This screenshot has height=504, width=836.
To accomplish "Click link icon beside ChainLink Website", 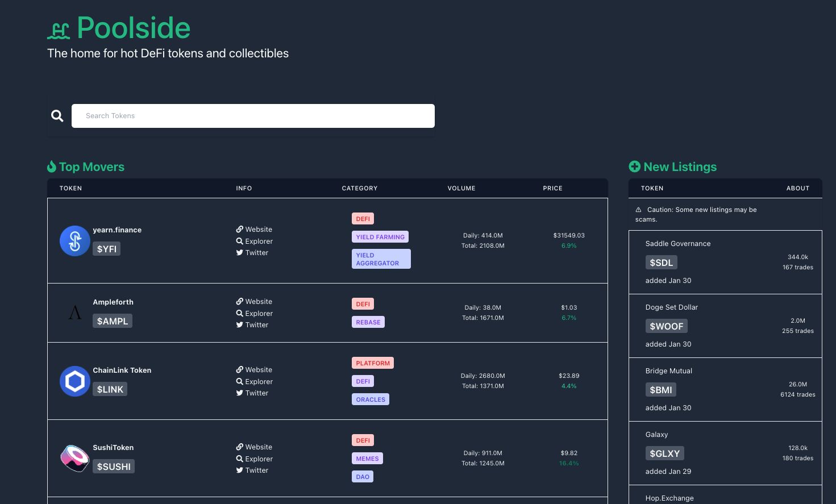I will (x=240, y=370).
